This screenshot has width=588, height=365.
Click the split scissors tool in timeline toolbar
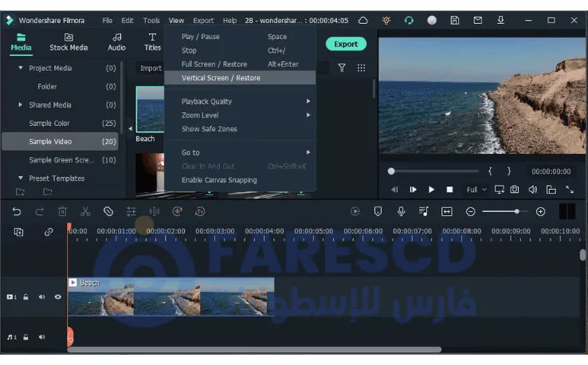click(x=85, y=211)
